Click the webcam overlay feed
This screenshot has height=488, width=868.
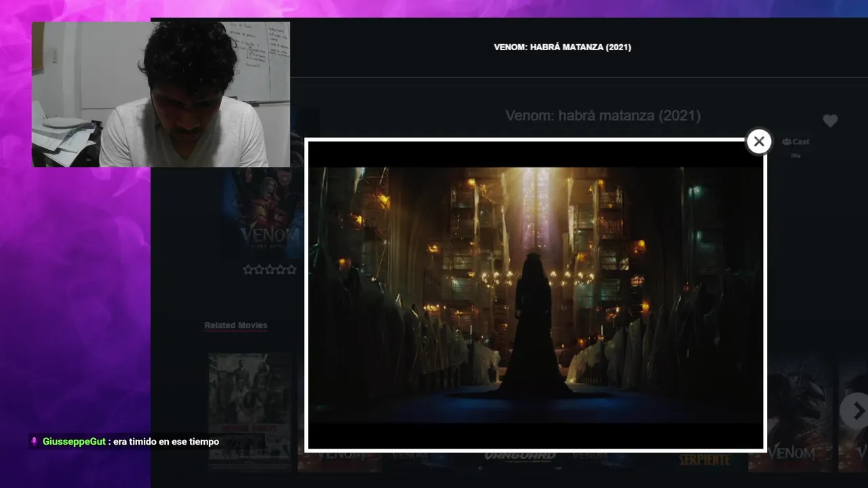point(161,94)
